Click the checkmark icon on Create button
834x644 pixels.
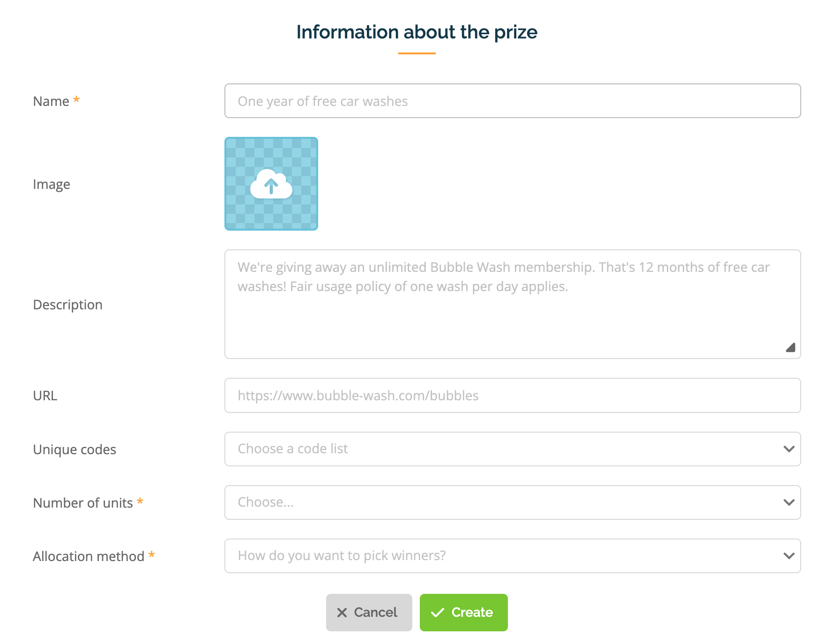click(x=437, y=613)
